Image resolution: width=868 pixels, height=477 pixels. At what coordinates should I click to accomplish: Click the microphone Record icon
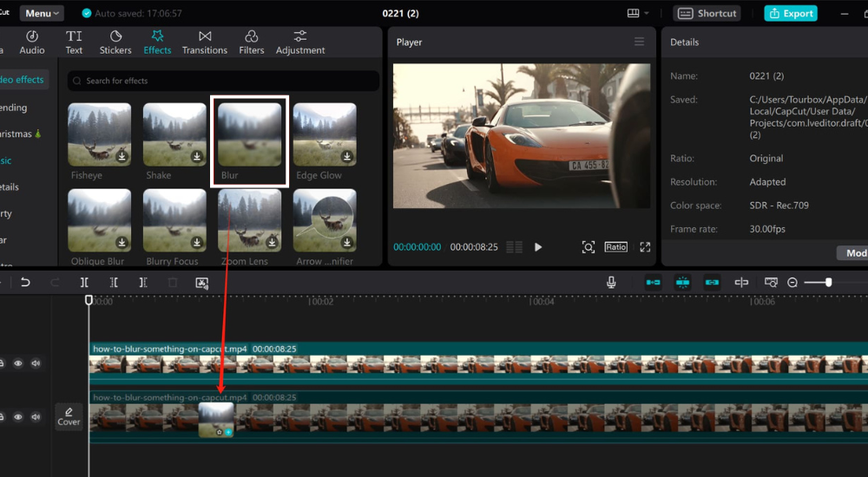pyautogui.click(x=611, y=283)
